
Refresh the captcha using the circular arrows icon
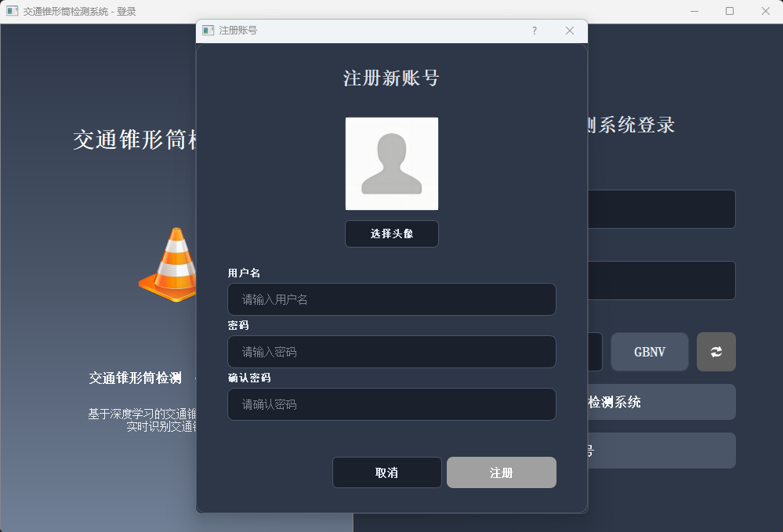tap(715, 352)
